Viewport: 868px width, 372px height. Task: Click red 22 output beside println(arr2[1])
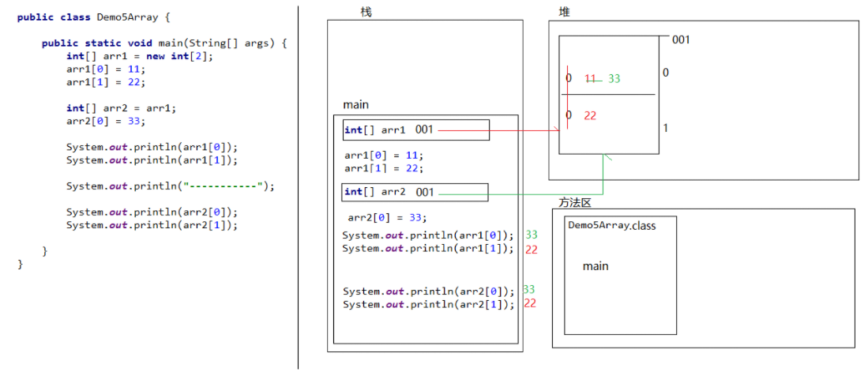(x=530, y=303)
